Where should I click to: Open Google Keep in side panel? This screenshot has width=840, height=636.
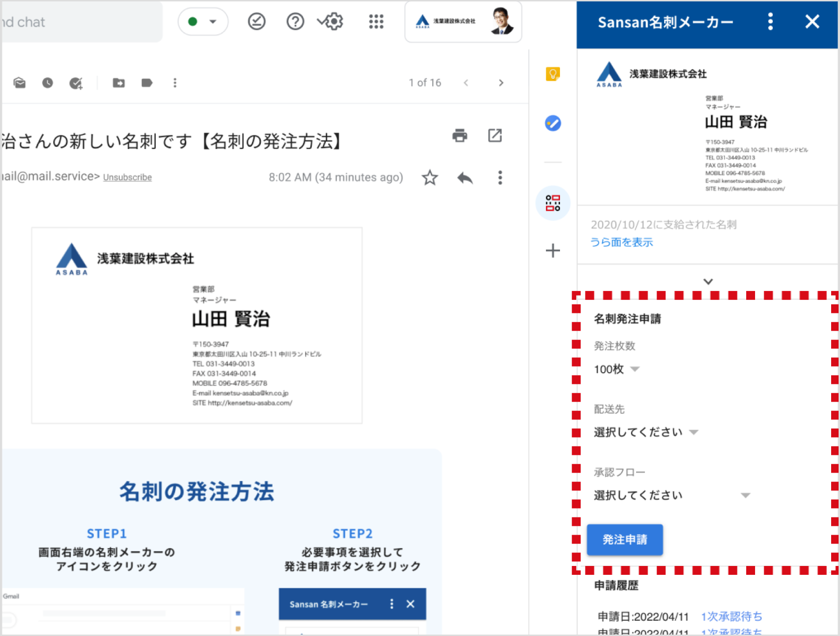553,74
